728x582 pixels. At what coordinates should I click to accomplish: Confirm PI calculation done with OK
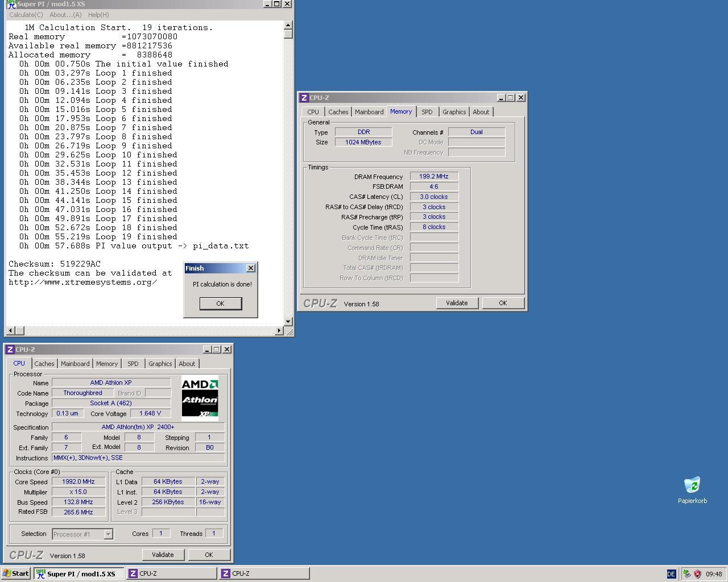(x=221, y=304)
